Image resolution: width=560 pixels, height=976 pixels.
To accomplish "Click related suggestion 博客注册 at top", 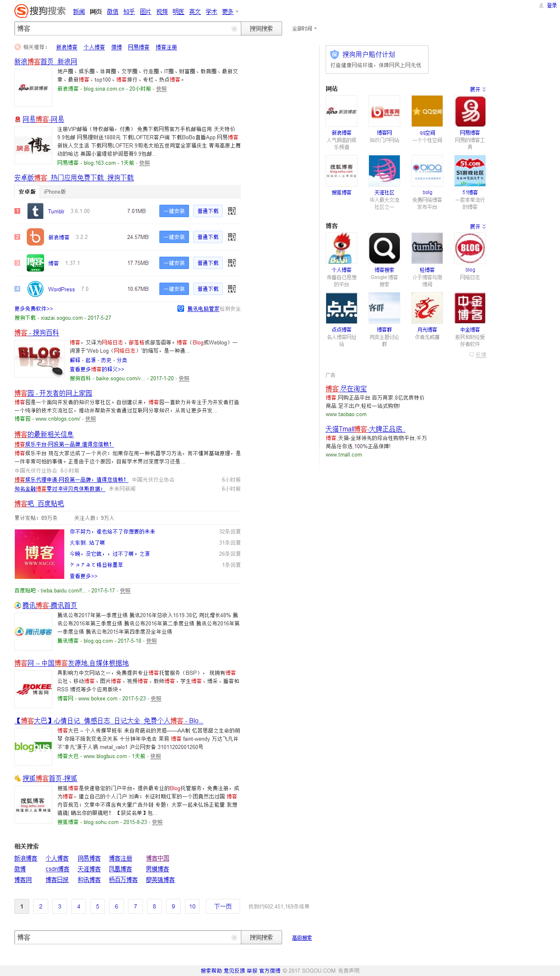I will (x=166, y=47).
